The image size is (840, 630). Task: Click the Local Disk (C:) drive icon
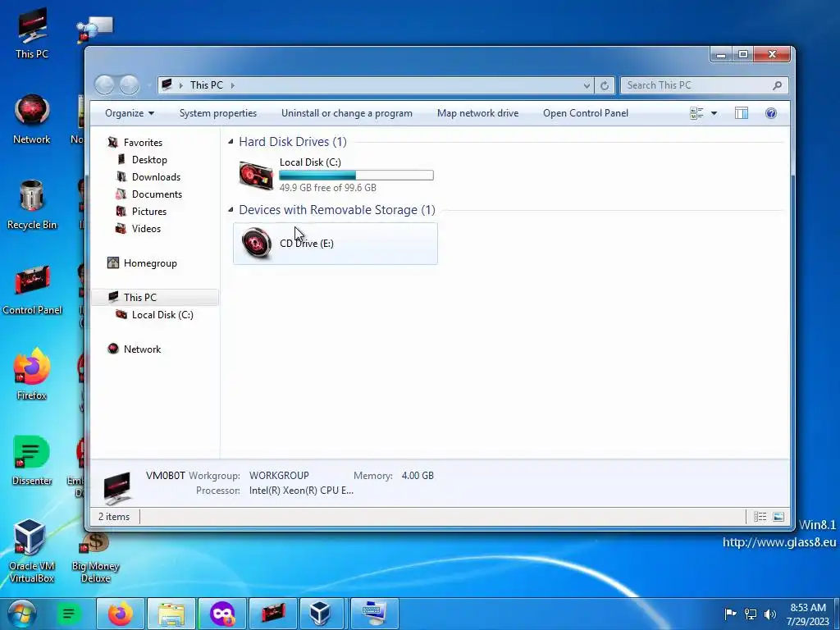click(256, 175)
